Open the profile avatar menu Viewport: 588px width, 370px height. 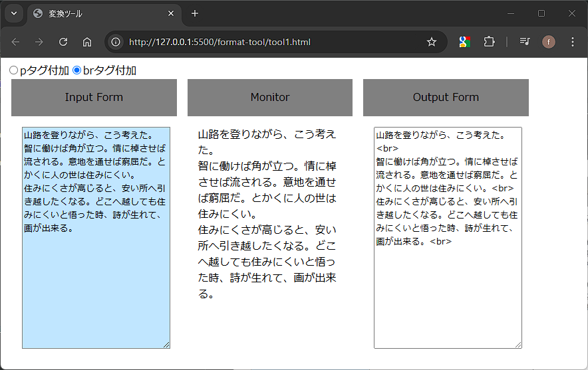click(x=549, y=42)
